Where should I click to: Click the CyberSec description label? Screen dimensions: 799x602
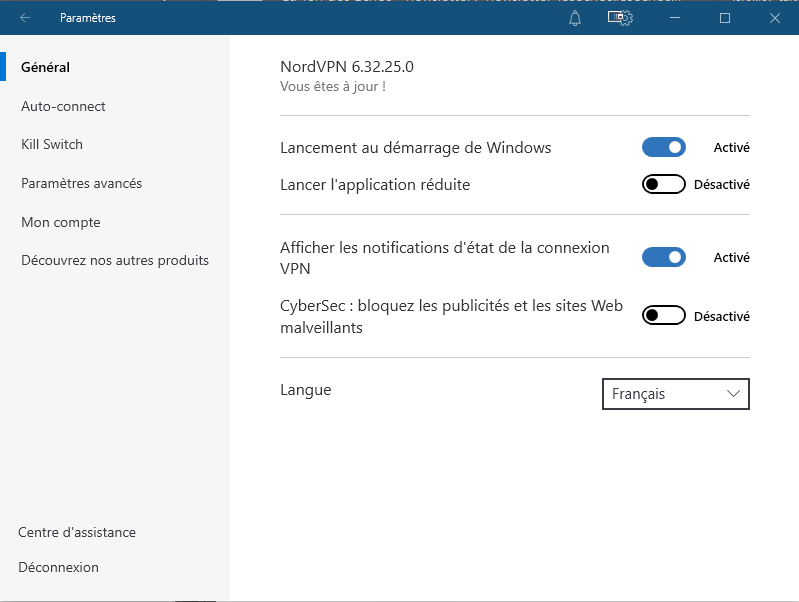point(451,317)
